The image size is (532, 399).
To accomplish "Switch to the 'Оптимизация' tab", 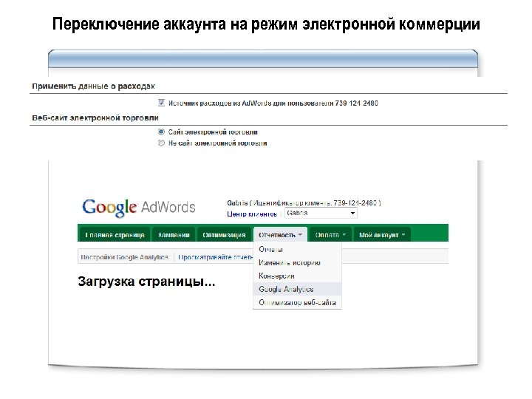I will click(224, 235).
